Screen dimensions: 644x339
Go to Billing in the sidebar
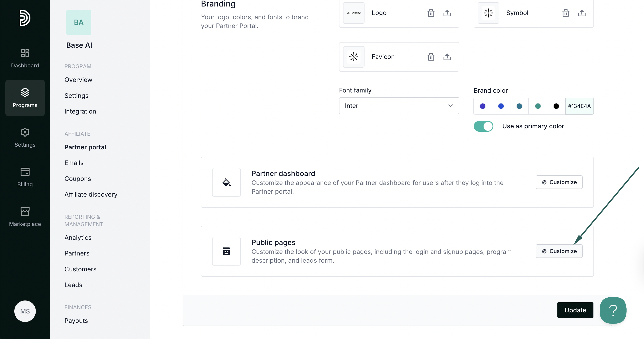[x=25, y=177]
